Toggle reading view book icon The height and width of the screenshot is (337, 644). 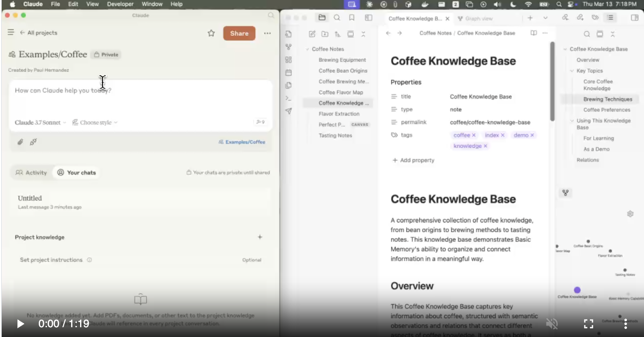(x=533, y=33)
